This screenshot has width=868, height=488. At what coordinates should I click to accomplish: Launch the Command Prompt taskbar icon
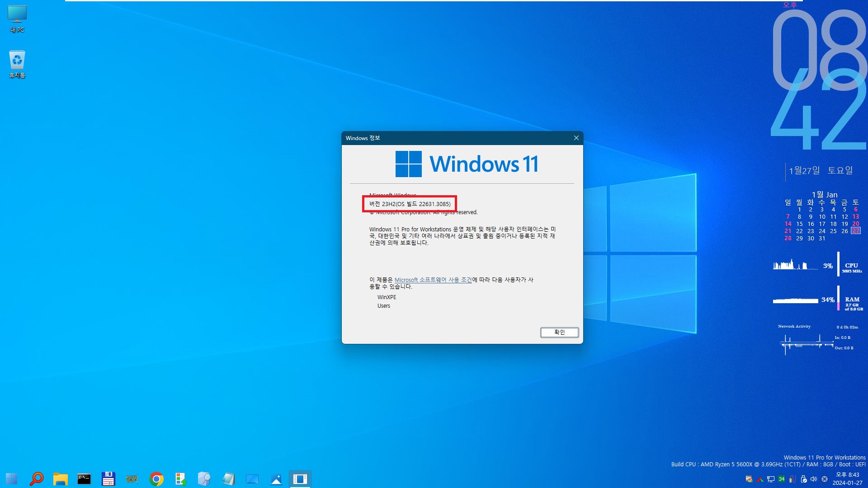pos(84,479)
